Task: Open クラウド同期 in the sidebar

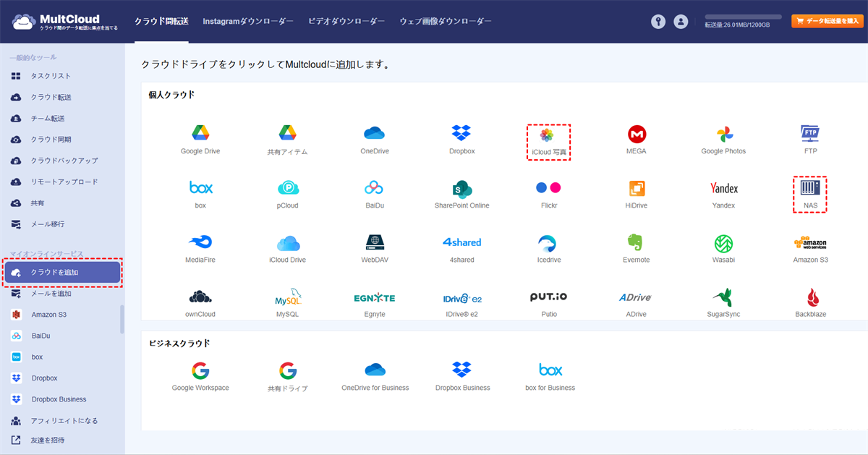Action: [51, 140]
